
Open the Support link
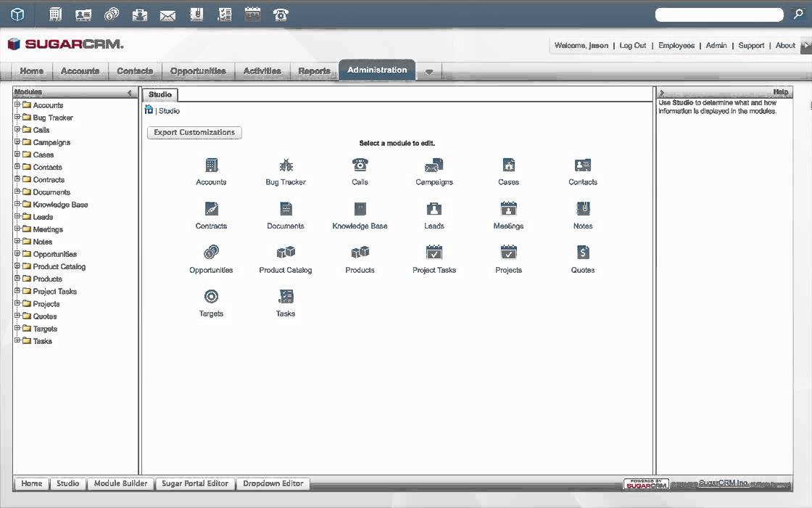(x=751, y=46)
